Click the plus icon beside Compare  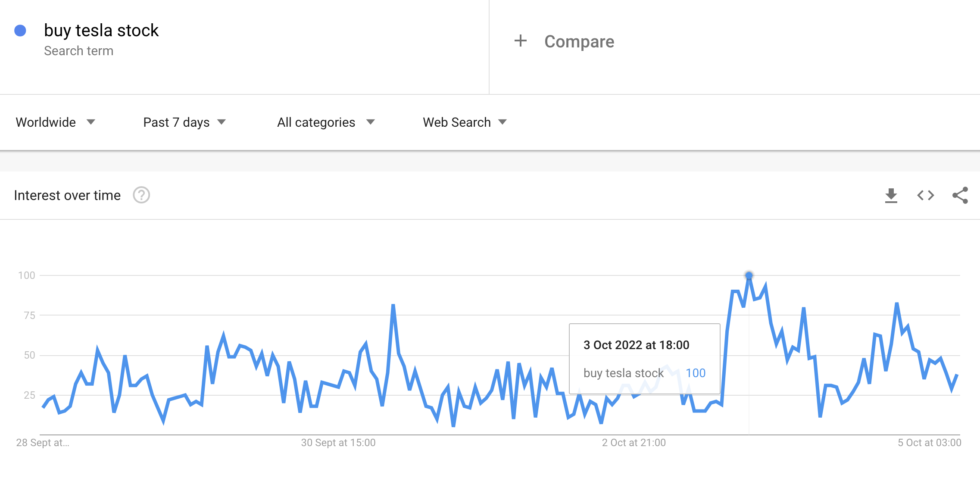point(521,41)
